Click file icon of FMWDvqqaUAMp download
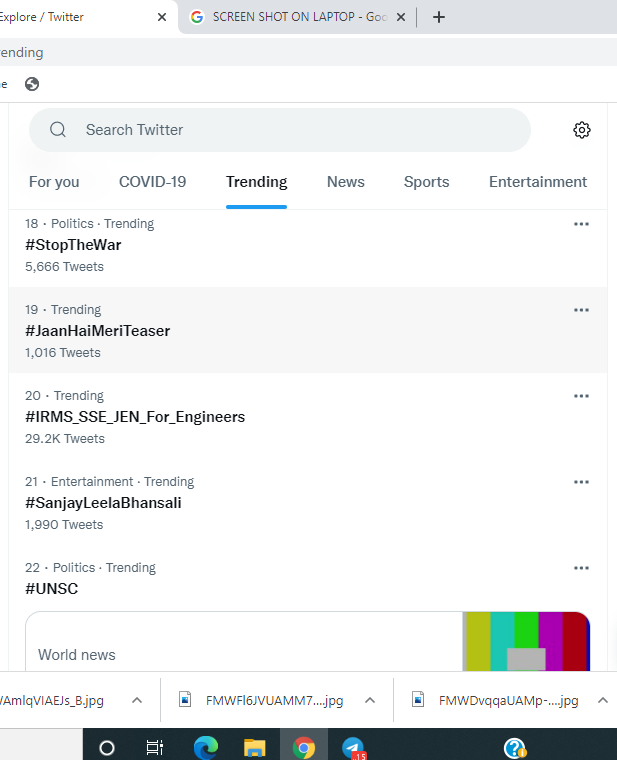Viewport: 617px width, 760px height. (x=418, y=699)
